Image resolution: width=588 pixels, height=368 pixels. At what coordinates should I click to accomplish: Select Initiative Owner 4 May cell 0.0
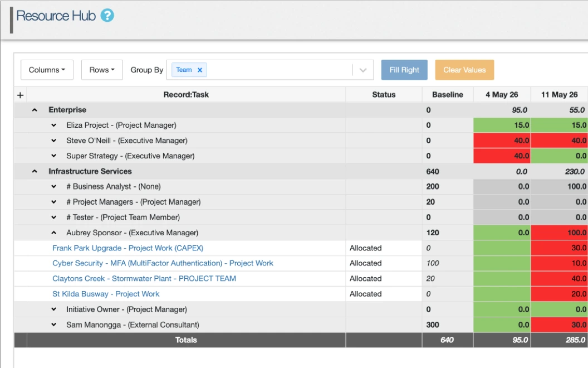[x=502, y=309]
